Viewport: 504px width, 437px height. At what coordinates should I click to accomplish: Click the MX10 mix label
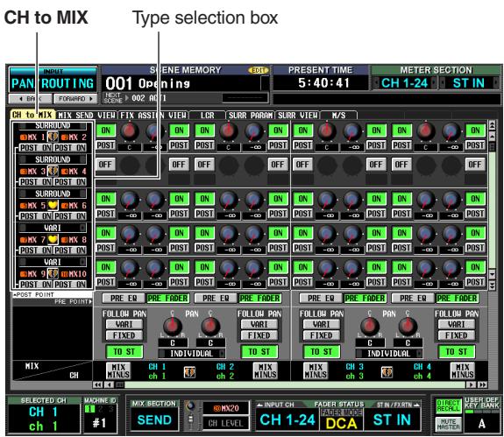[74, 274]
